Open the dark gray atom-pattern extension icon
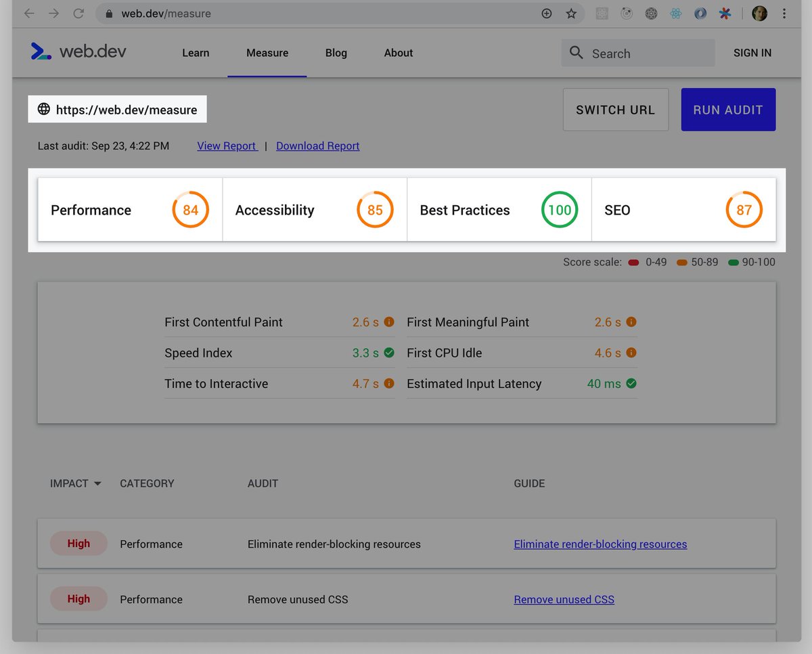This screenshot has height=654, width=812. click(x=651, y=14)
